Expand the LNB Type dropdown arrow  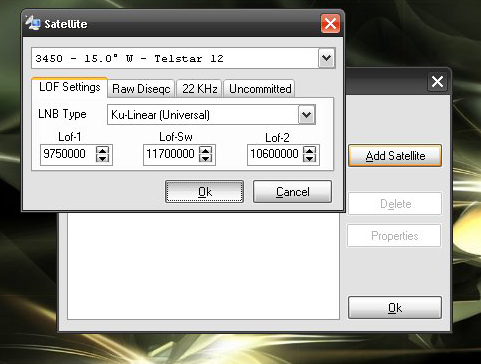pos(306,115)
